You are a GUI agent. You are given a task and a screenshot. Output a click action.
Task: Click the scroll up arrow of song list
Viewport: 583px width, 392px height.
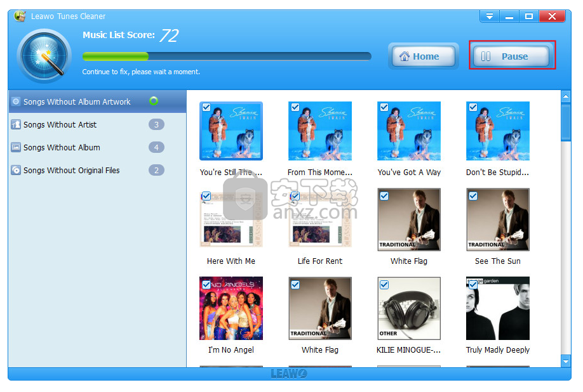565,96
